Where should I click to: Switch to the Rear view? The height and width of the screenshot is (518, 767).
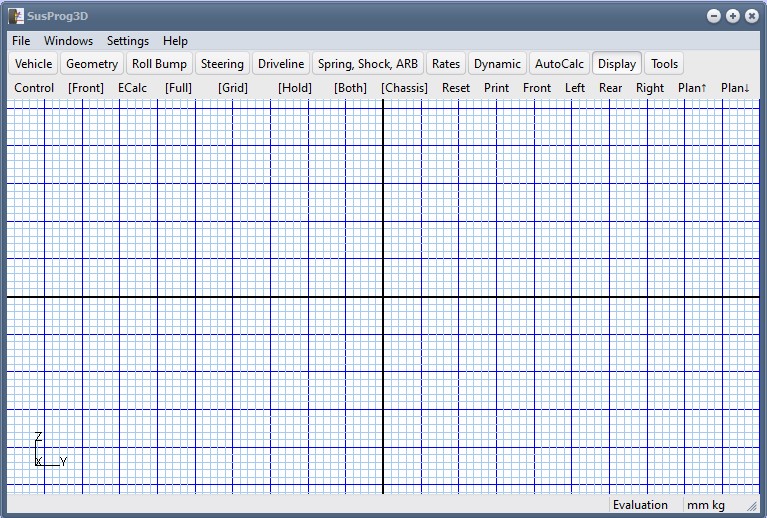[x=610, y=88]
